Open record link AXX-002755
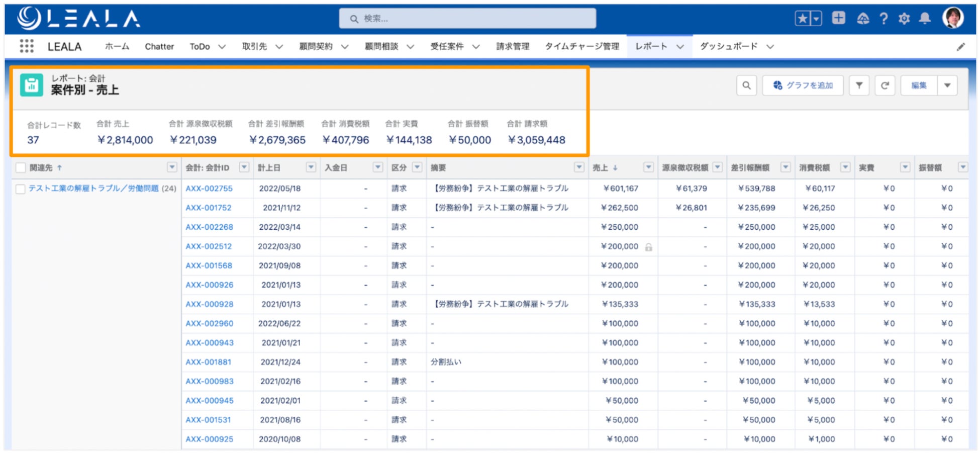The height and width of the screenshot is (454, 980). (209, 189)
